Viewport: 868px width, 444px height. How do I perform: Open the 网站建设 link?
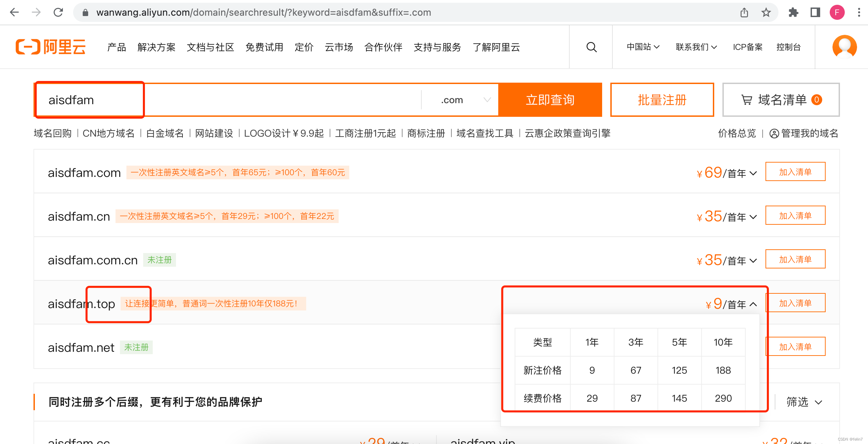(x=214, y=133)
